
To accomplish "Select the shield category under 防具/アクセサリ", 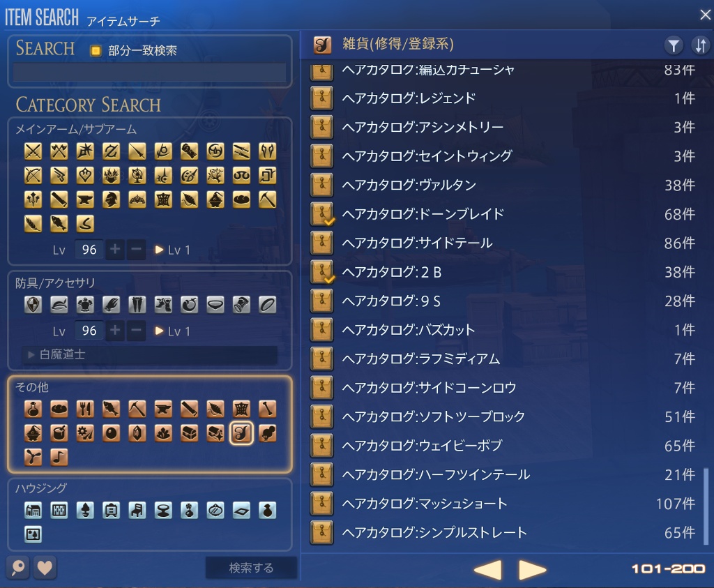I will point(33,305).
